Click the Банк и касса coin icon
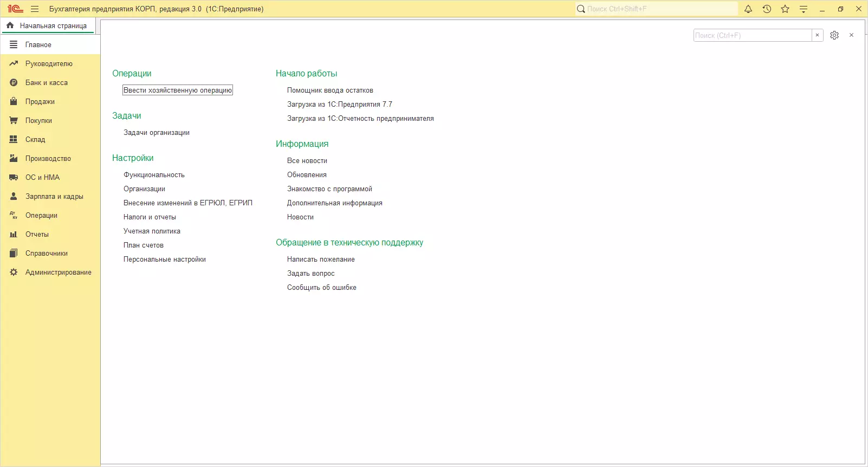Image resolution: width=868 pixels, height=467 pixels. 14,82
